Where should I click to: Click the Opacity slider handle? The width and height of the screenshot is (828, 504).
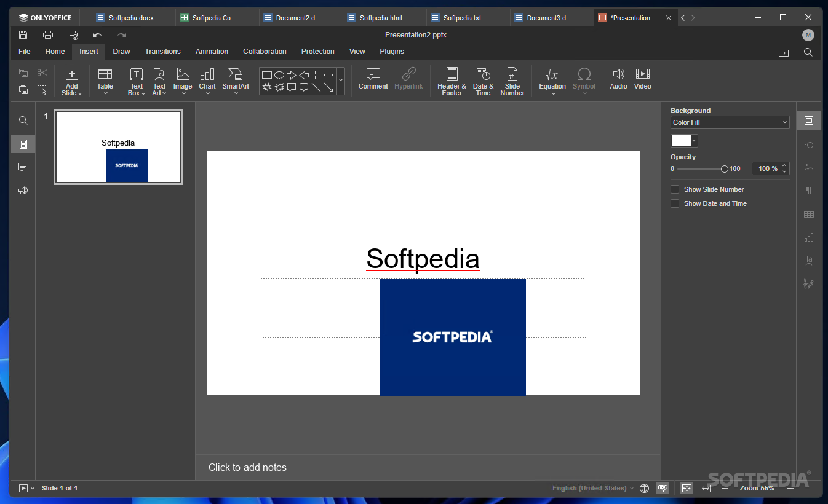tap(724, 169)
